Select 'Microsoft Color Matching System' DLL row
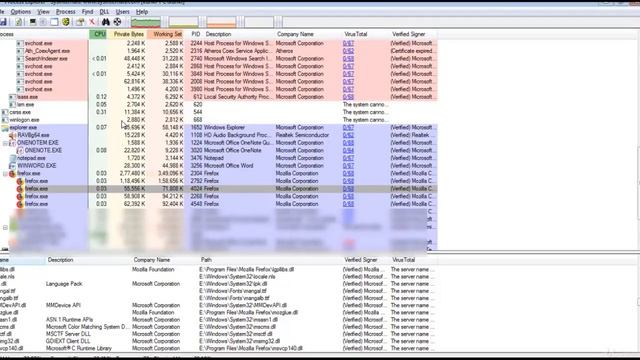Screen dimensions: 640x360 (x=218, y=327)
